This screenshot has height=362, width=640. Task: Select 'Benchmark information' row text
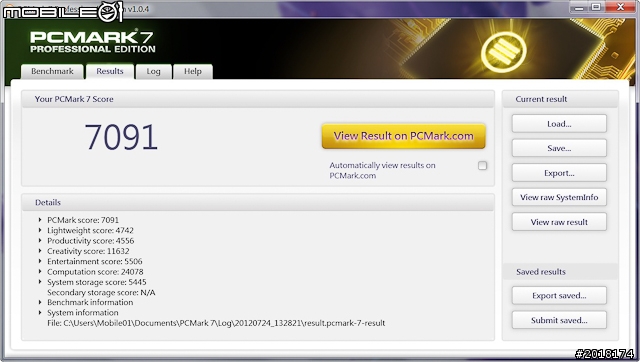tap(90, 302)
